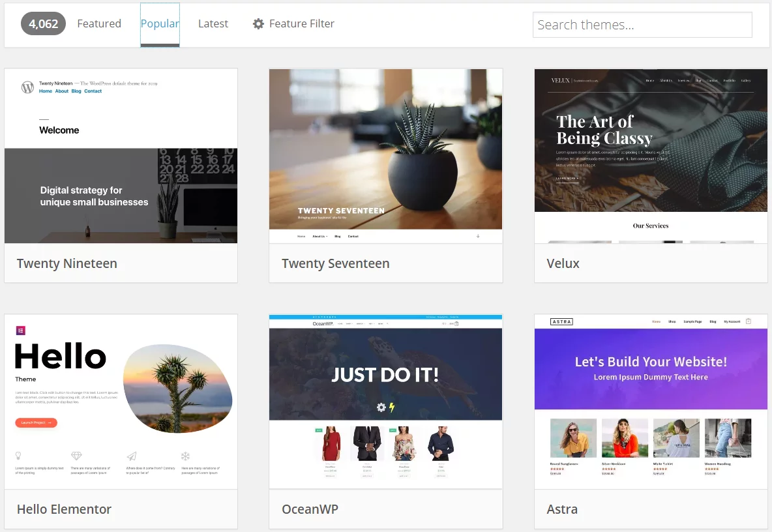The height and width of the screenshot is (532, 772).
Task: Click the Astra logo badge in preview
Action: [x=561, y=321]
